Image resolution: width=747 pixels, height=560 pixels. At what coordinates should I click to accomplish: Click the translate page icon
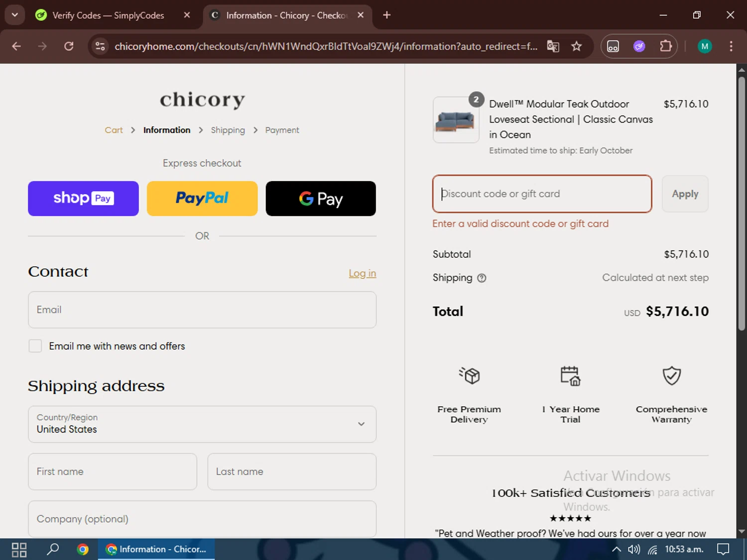[553, 46]
